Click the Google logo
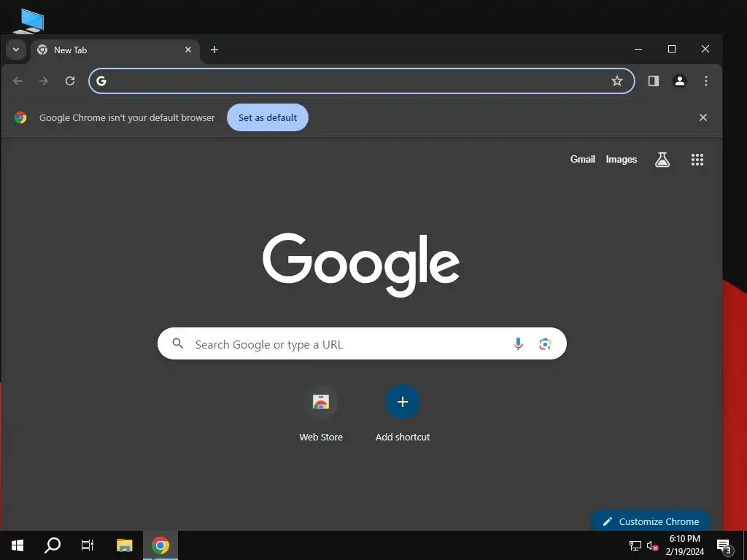Screen dimensions: 747x560 tap(361, 265)
